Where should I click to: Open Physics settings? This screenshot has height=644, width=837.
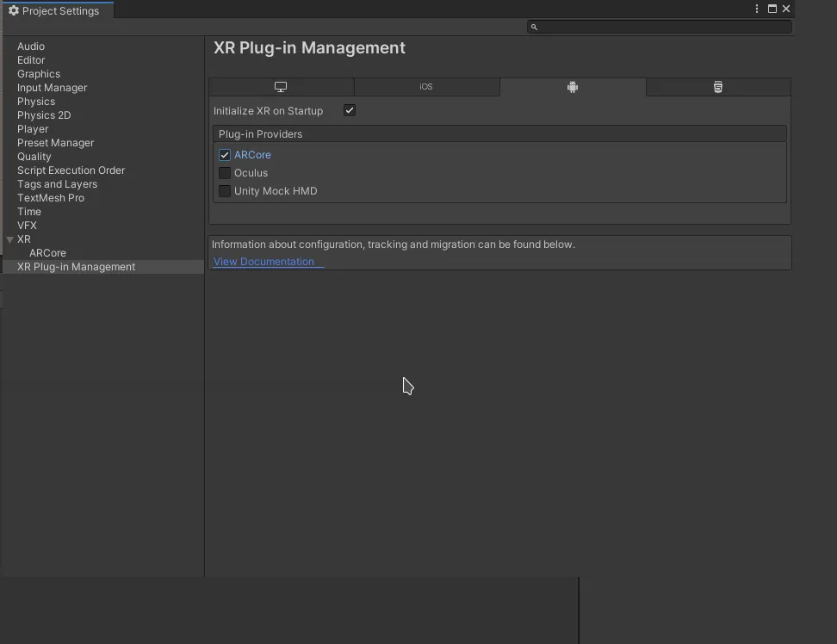click(36, 102)
